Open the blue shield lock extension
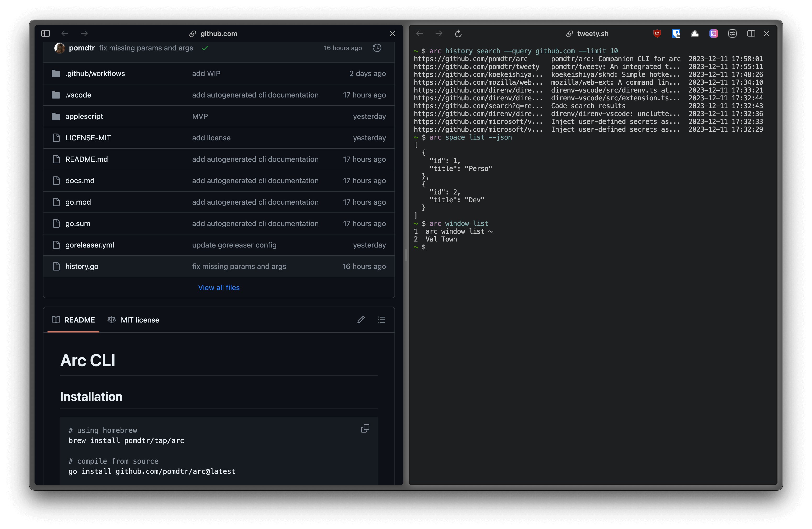Image resolution: width=812 pixels, height=529 pixels. click(x=676, y=33)
